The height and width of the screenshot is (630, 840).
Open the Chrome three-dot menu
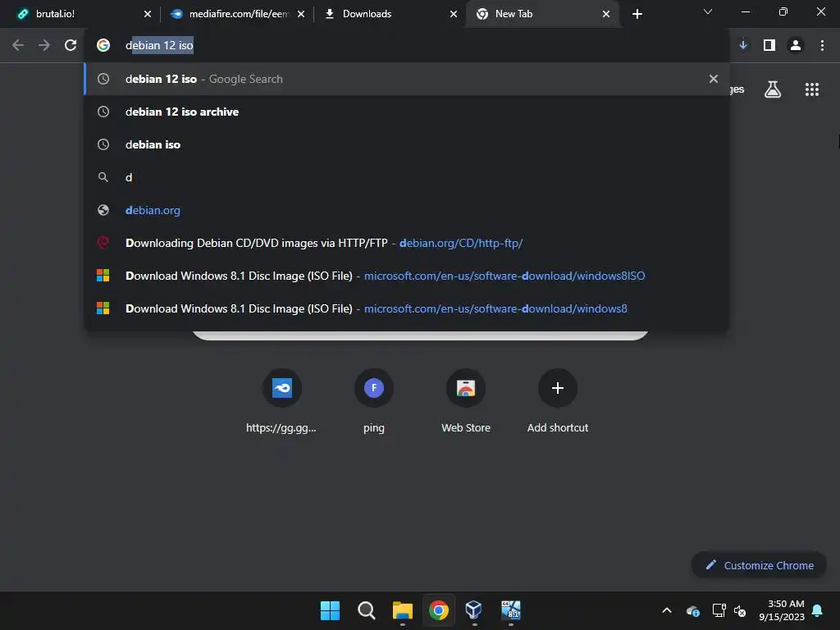tap(822, 46)
